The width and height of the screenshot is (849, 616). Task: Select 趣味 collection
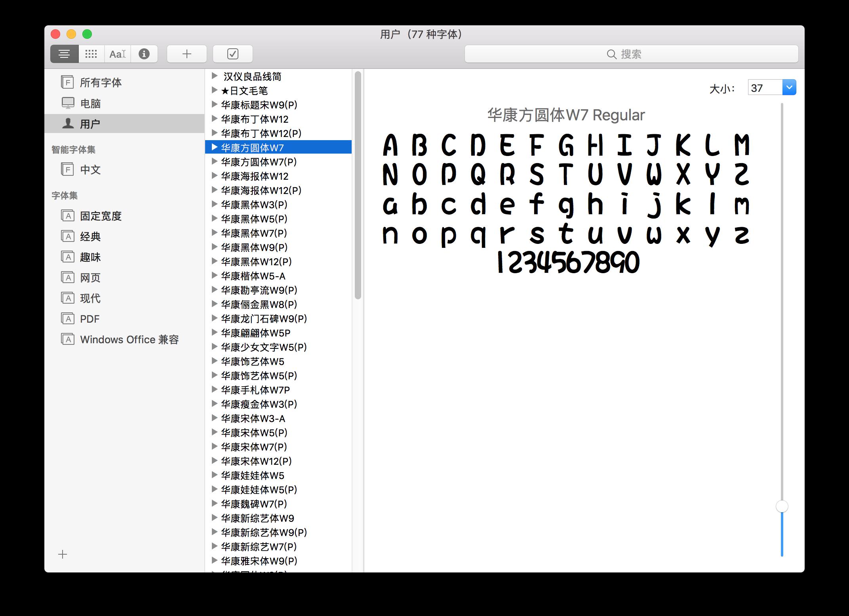coord(124,257)
